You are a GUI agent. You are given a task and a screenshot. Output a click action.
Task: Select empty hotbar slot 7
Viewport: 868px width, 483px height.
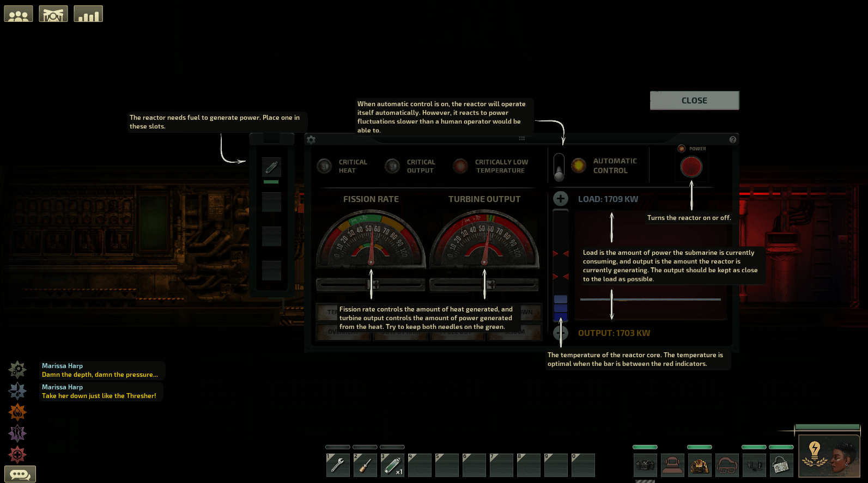501,465
